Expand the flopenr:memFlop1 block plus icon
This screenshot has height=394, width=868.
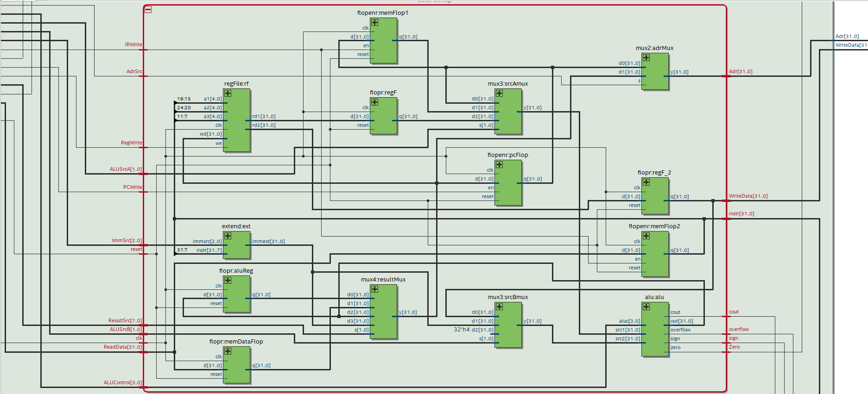375,23
